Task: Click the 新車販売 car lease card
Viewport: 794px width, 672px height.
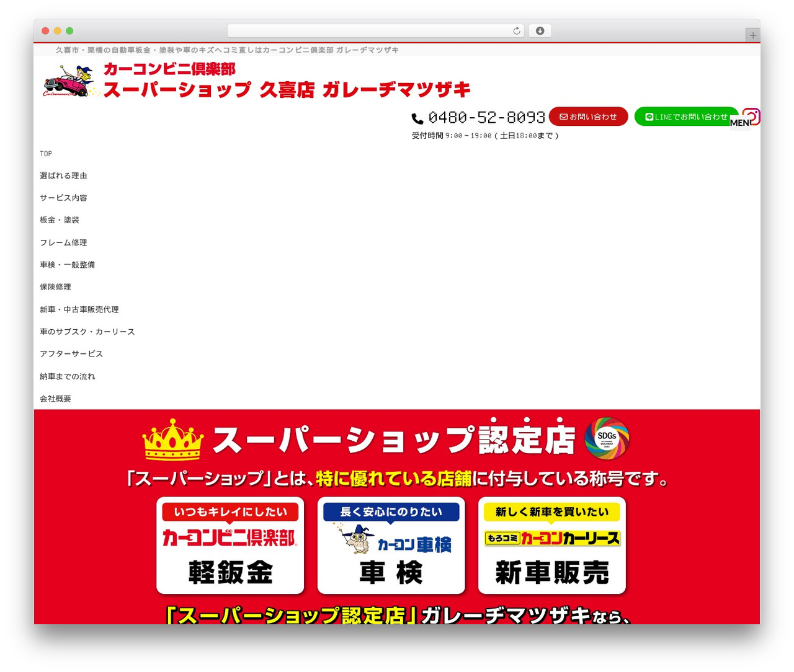Action: 552,546
